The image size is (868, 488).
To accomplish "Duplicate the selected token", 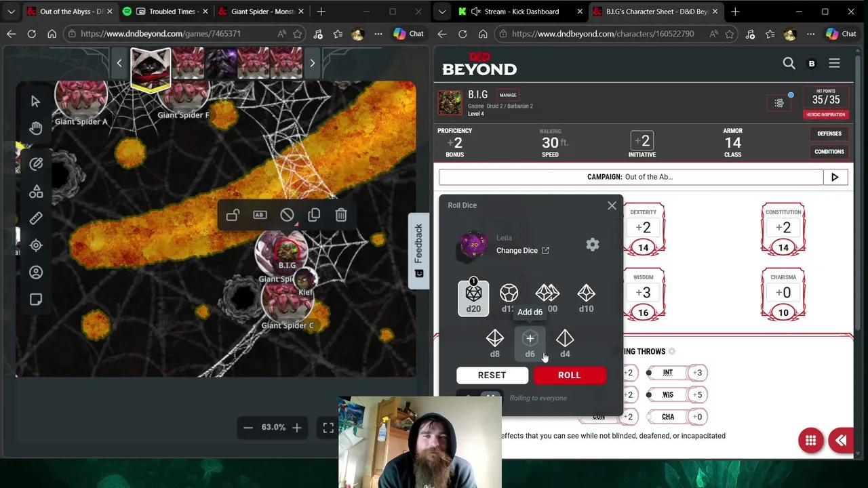I will click(x=314, y=215).
